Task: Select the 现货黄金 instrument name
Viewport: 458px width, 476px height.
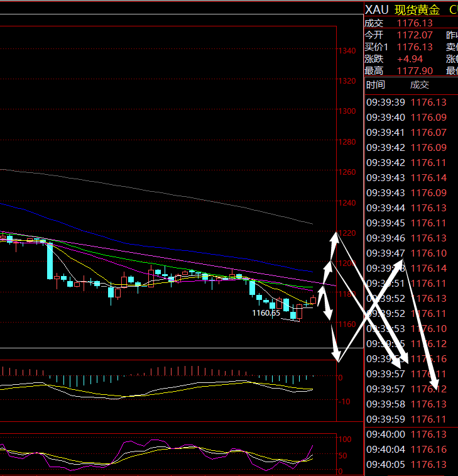Action: click(417, 9)
